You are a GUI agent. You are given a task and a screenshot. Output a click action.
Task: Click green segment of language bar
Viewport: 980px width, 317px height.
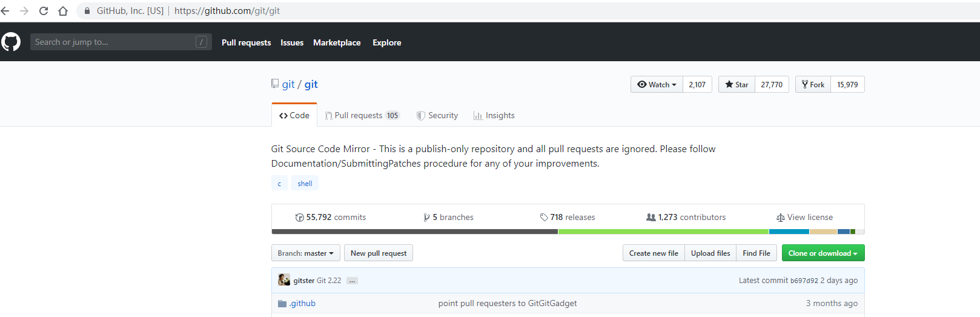point(663,232)
